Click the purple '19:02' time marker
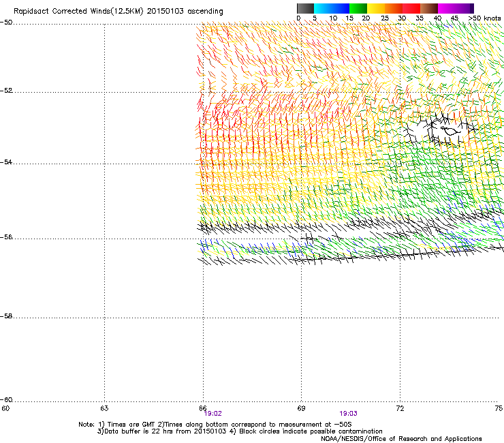Viewport: 504px width, 443px height. point(212,414)
